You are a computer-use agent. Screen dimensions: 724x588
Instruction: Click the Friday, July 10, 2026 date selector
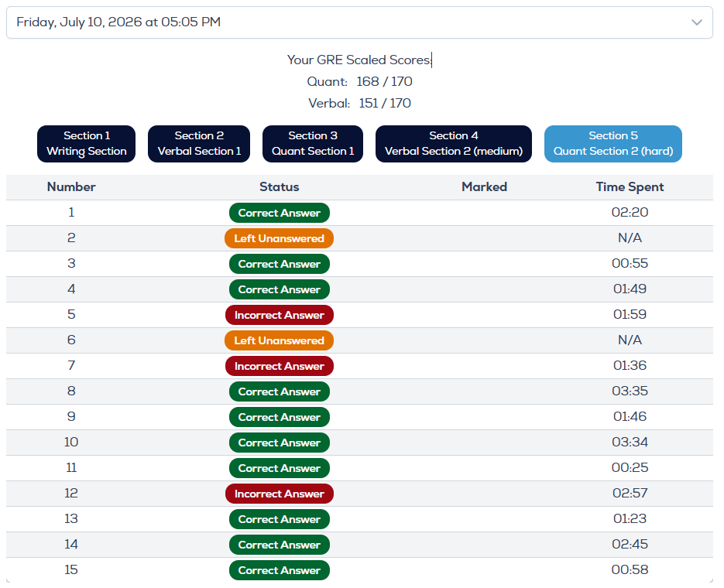tap(359, 22)
